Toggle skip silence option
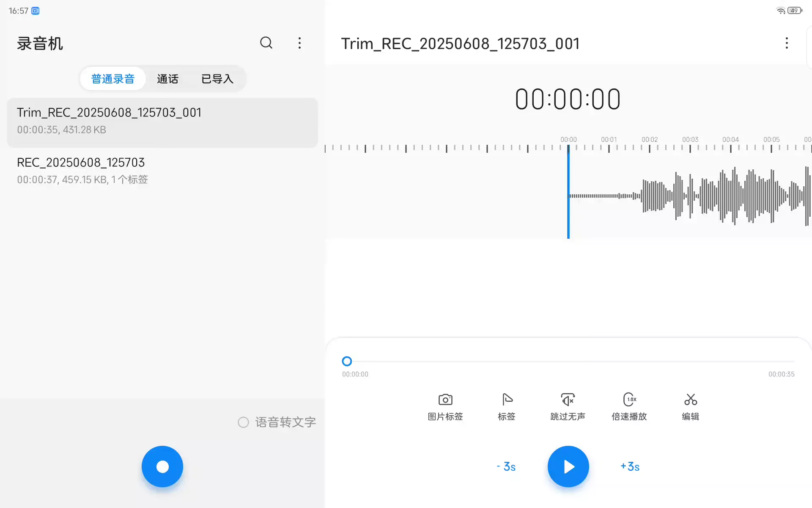Viewport: 812px width, 508px height. click(568, 400)
